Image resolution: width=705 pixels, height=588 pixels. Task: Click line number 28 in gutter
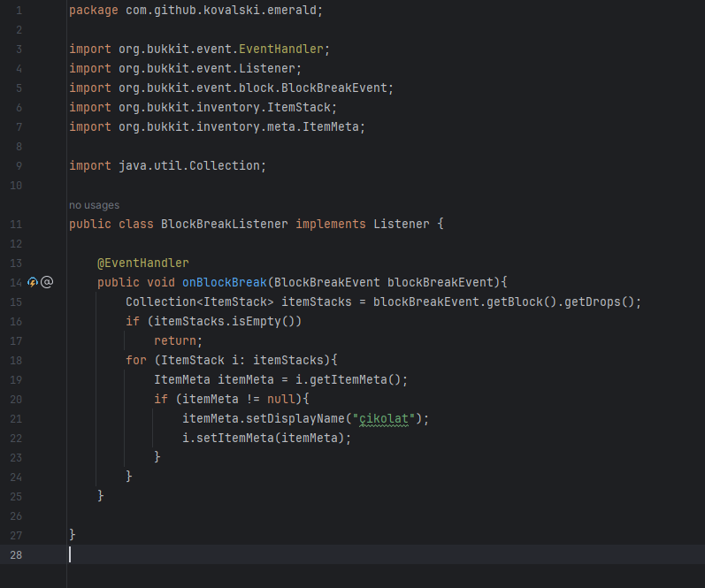[x=16, y=555]
